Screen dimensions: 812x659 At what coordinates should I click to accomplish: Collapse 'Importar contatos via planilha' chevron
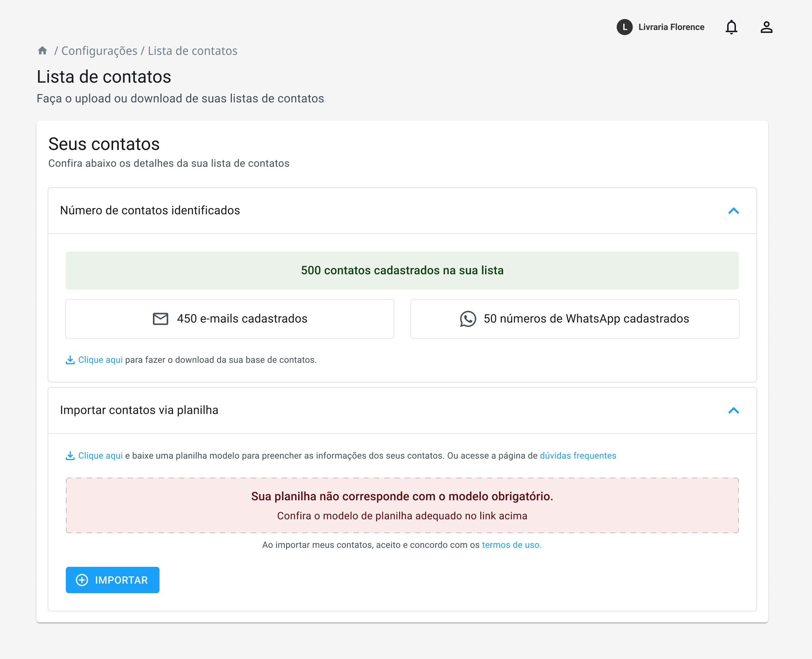coord(733,410)
